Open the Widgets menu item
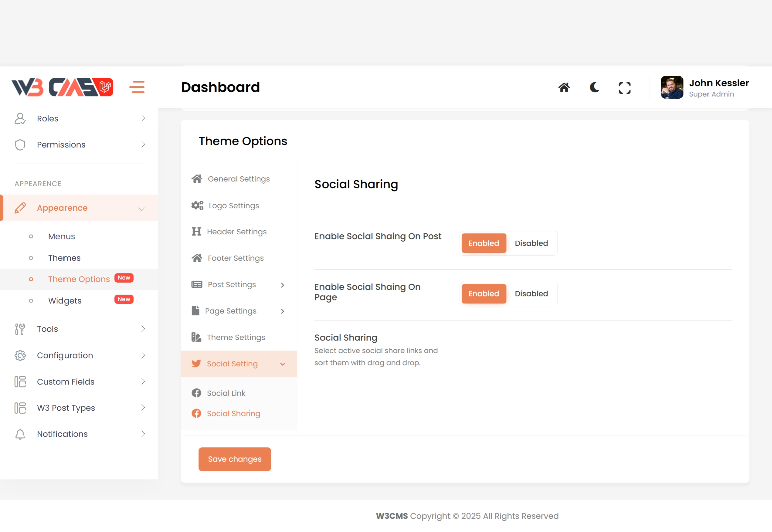 click(65, 301)
